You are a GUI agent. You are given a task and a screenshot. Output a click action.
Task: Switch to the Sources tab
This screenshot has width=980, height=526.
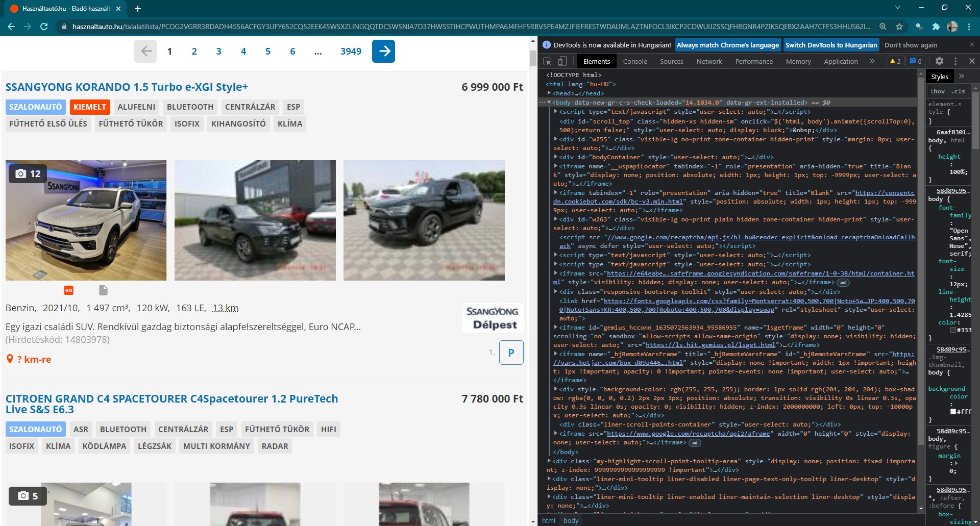671,61
